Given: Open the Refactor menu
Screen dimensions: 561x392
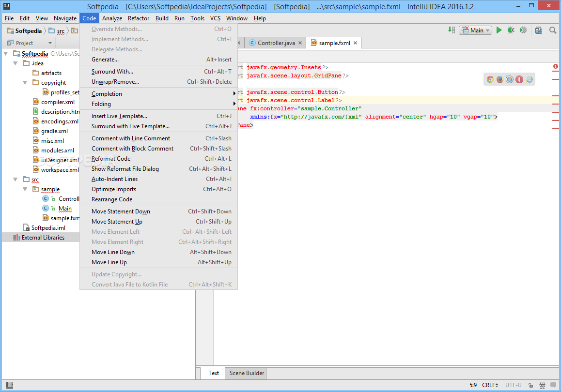Looking at the screenshot, I should (x=139, y=18).
